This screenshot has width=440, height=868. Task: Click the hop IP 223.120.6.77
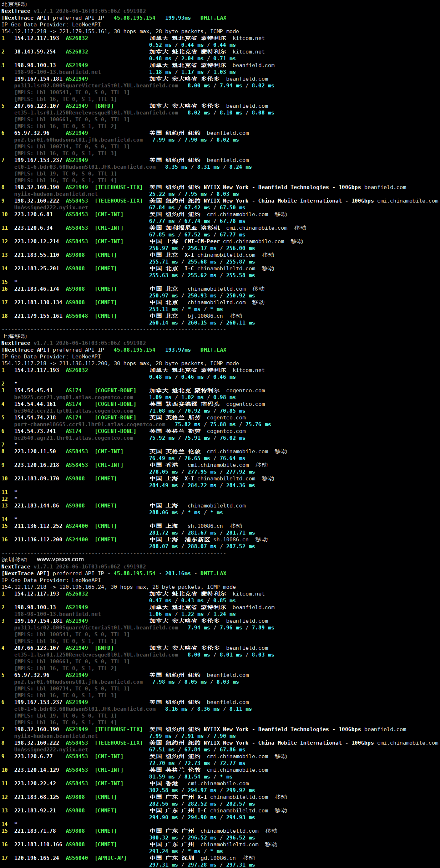34,756
